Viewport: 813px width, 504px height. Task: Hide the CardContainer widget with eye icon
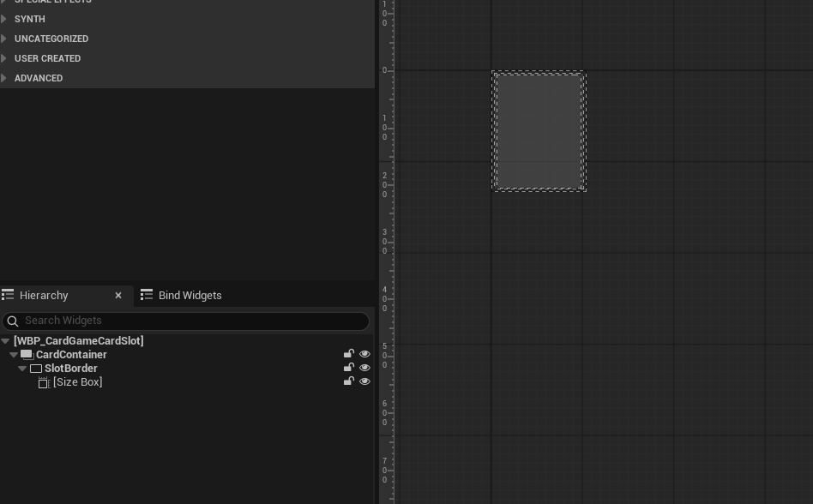(364, 354)
